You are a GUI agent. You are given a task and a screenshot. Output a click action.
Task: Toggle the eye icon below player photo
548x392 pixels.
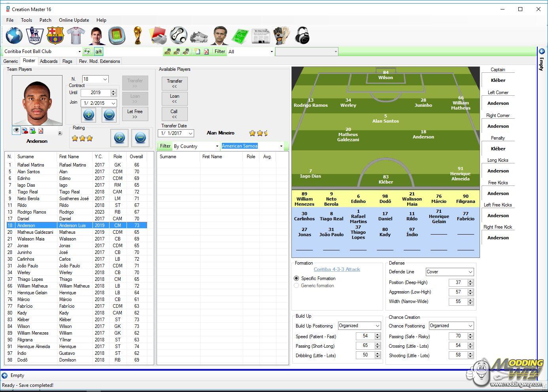pyautogui.click(x=16, y=131)
